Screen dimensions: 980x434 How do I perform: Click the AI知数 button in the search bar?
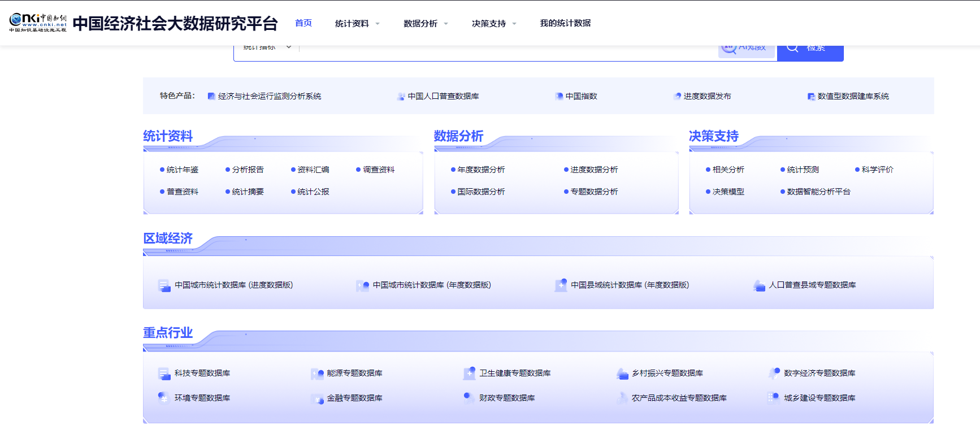[746, 51]
